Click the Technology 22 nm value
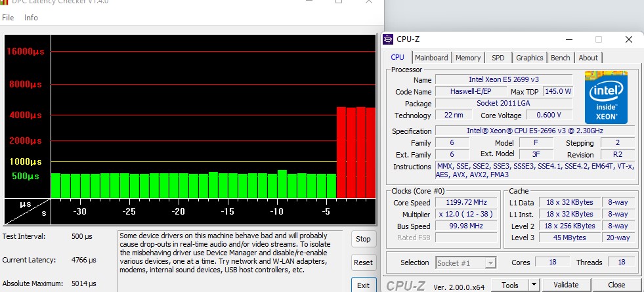644x292 pixels. click(x=454, y=115)
